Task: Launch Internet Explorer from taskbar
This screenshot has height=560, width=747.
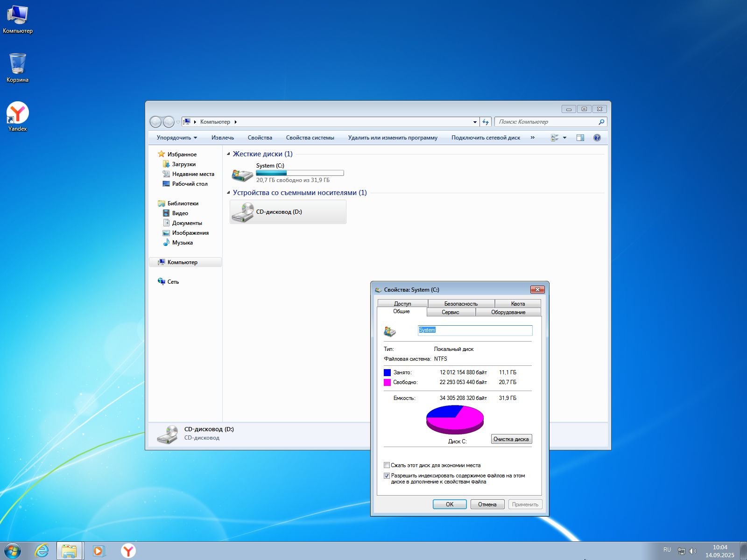Action: [x=42, y=551]
